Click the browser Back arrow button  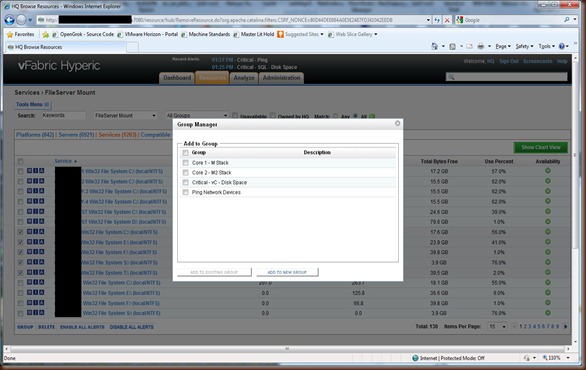(10, 20)
